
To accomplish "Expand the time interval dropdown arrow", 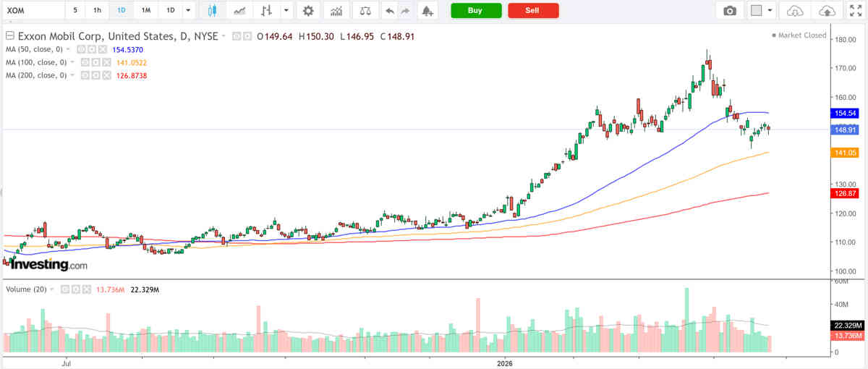I will coord(189,11).
